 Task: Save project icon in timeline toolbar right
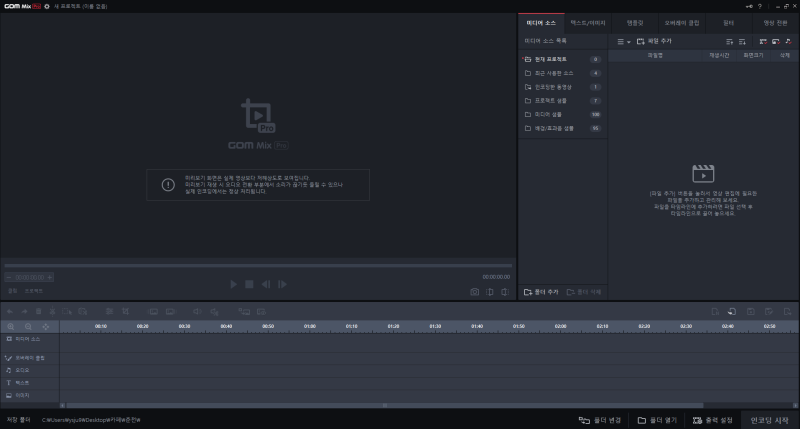(x=751, y=311)
